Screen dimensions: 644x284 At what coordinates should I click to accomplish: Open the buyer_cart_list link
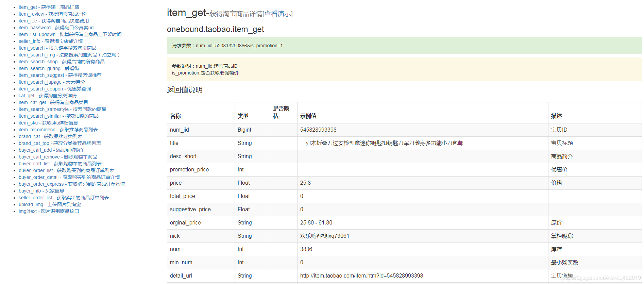coord(60,164)
